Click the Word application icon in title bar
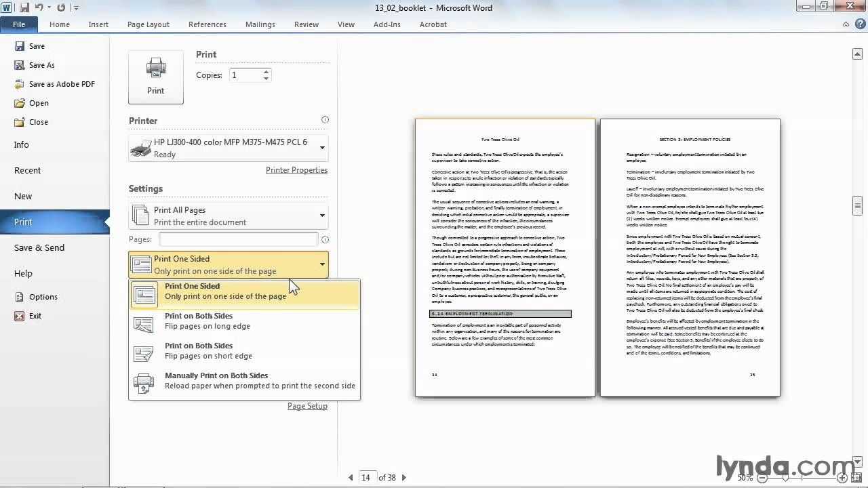Screen dimensions: 868x488 (x=7, y=7)
